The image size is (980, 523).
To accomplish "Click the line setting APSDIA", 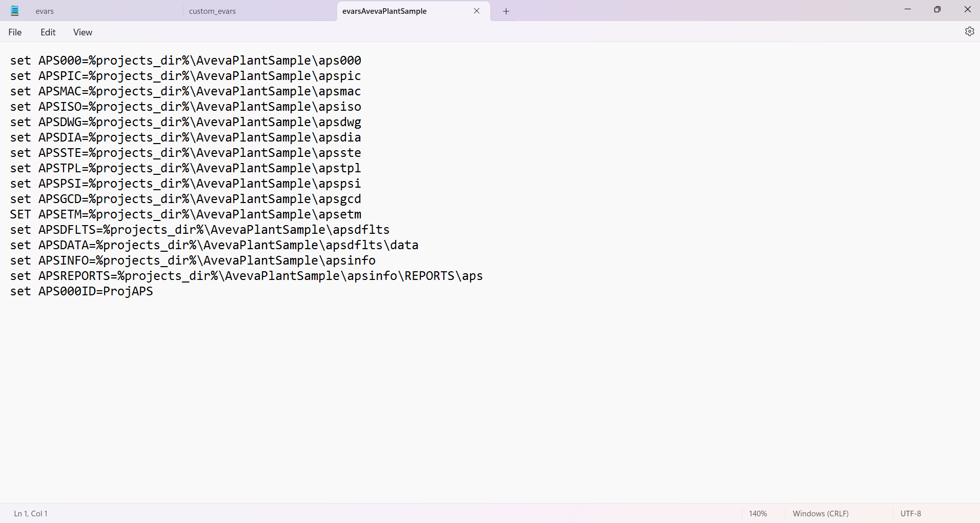I will (186, 137).
